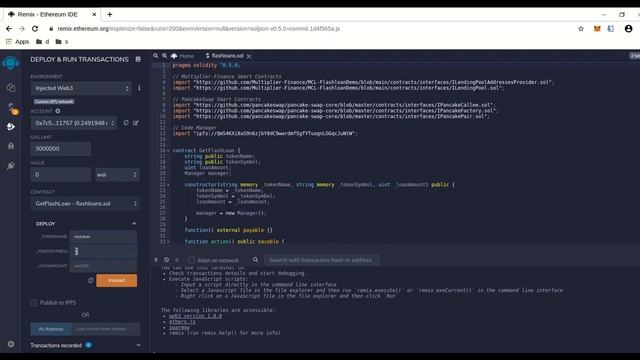Open the wei unit dropdown
Viewport: 640px width, 360px height.
(x=117, y=175)
